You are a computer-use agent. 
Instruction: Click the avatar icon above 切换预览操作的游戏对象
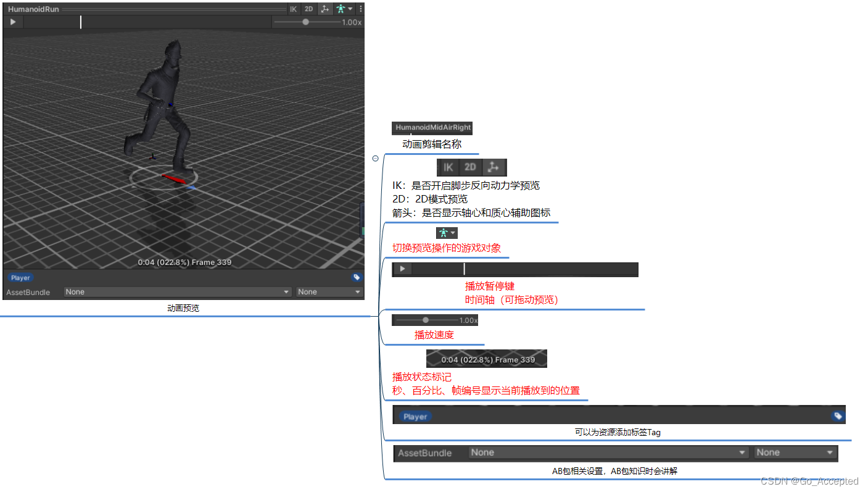[444, 233]
